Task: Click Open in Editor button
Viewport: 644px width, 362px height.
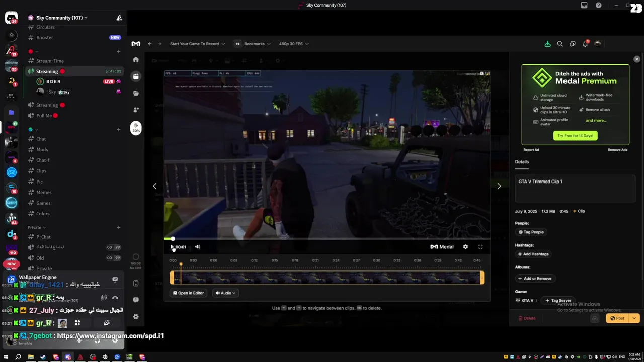Action: (x=188, y=293)
